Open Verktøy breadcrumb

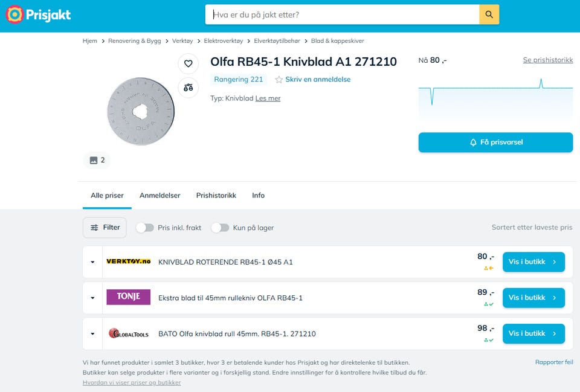point(182,40)
